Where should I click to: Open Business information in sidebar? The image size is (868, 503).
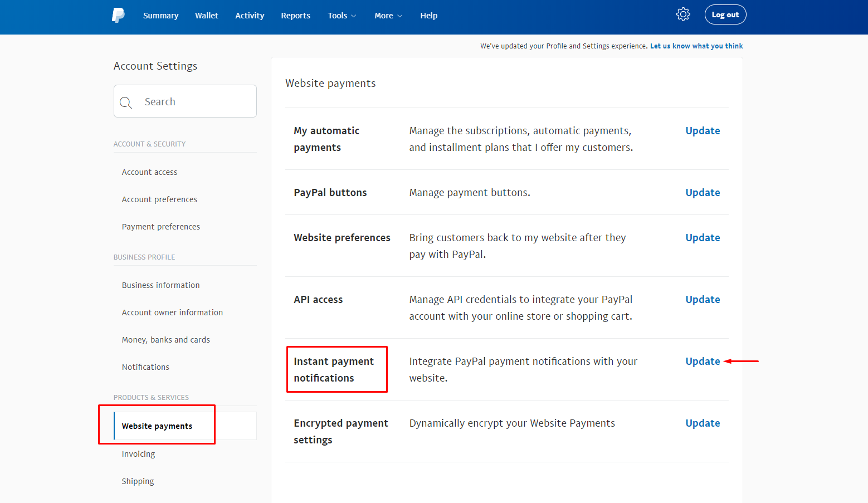(160, 285)
